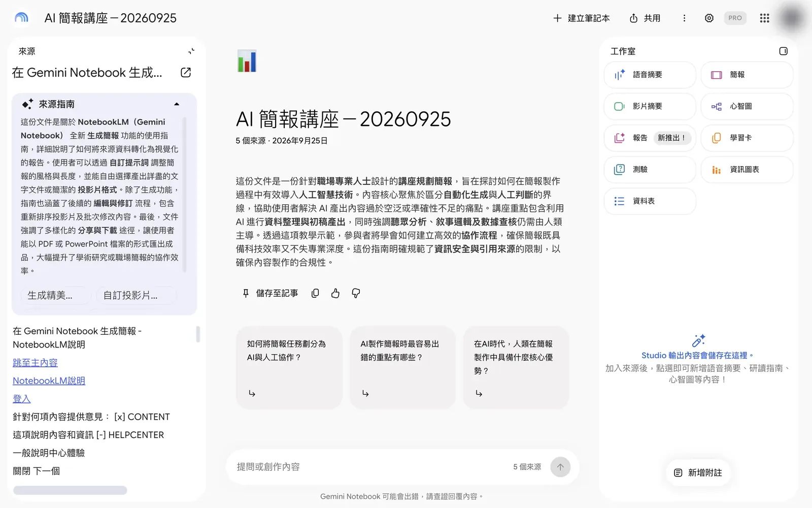Click the 生成精美... suggestion chip
Image resolution: width=812 pixels, height=508 pixels.
click(x=56, y=296)
